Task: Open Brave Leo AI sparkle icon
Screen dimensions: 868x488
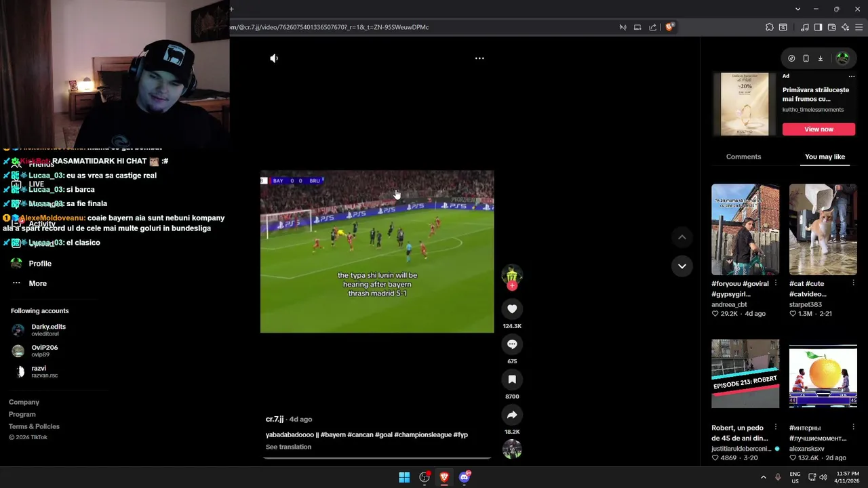Action: click(845, 27)
